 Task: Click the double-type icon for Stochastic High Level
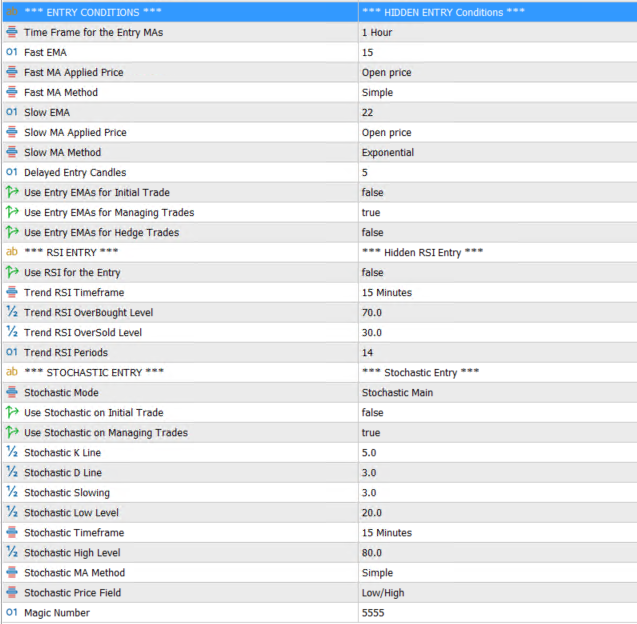pyautogui.click(x=12, y=552)
